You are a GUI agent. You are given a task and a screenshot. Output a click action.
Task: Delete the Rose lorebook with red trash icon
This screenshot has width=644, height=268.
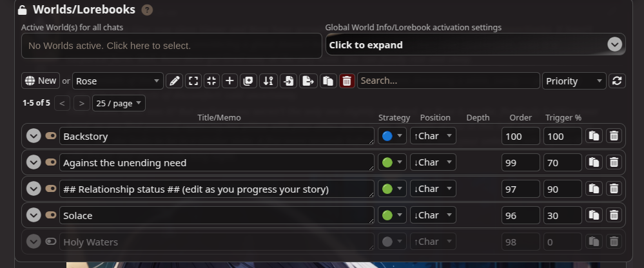point(347,81)
